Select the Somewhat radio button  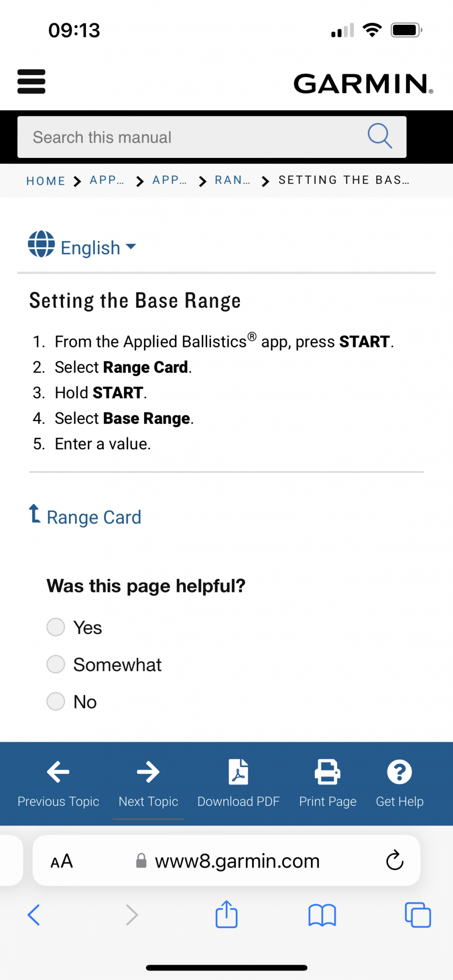(x=55, y=664)
